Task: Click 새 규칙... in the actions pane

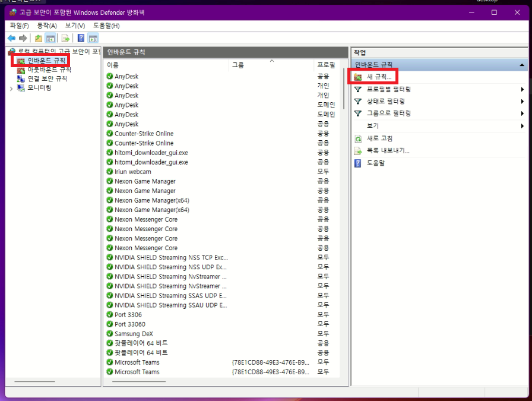Action: pos(379,77)
